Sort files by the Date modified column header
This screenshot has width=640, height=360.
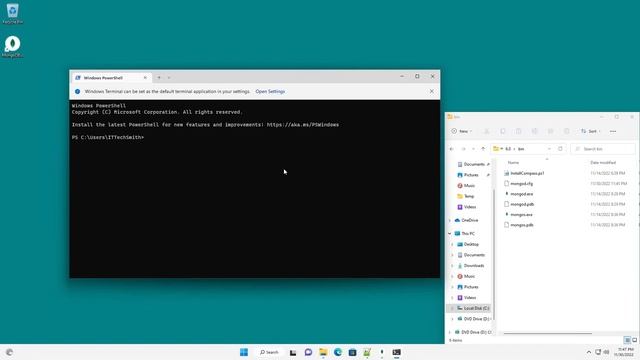tap(603, 162)
